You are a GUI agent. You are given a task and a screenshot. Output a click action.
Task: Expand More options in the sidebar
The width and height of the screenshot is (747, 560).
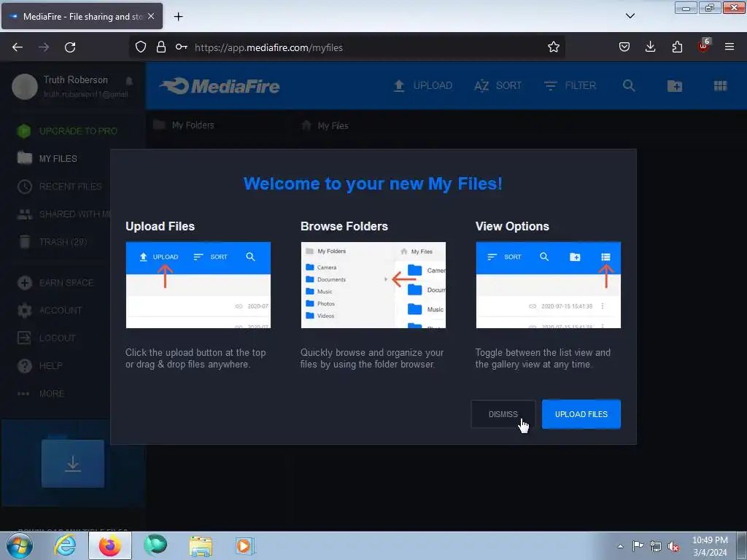click(x=41, y=393)
